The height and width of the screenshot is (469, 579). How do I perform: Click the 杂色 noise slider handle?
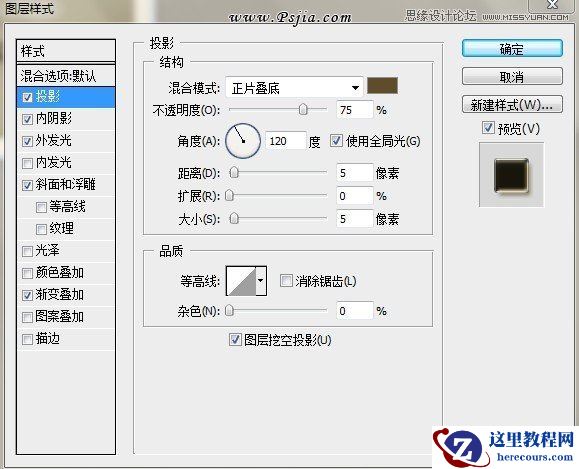point(230,311)
